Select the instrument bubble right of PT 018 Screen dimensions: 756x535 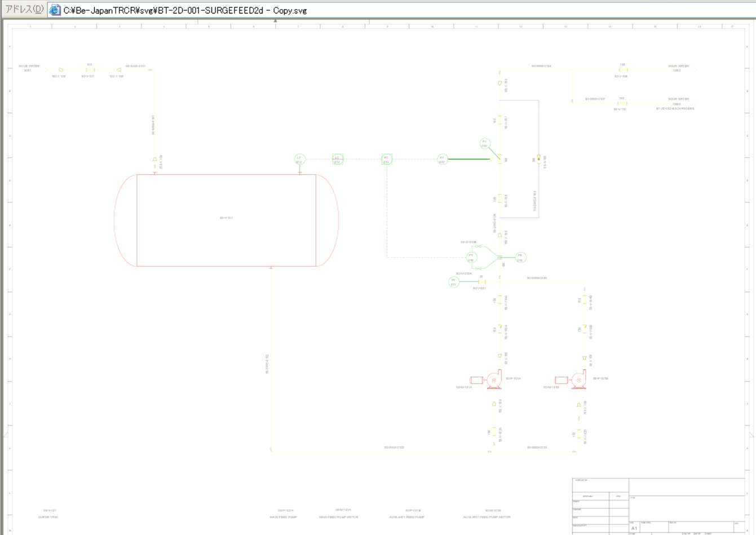520,258
